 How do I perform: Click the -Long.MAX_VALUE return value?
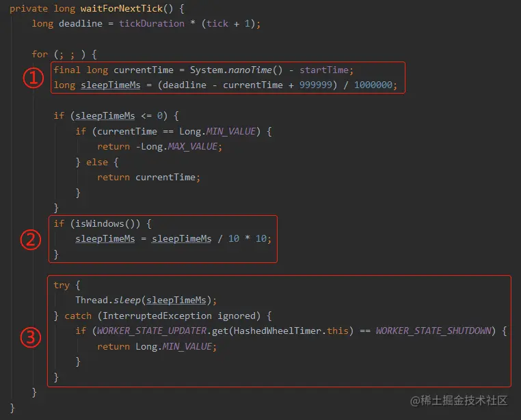(x=176, y=147)
